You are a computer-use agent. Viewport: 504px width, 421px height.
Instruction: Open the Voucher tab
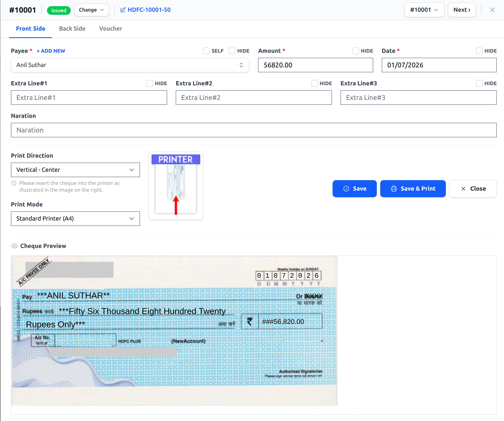[111, 29]
